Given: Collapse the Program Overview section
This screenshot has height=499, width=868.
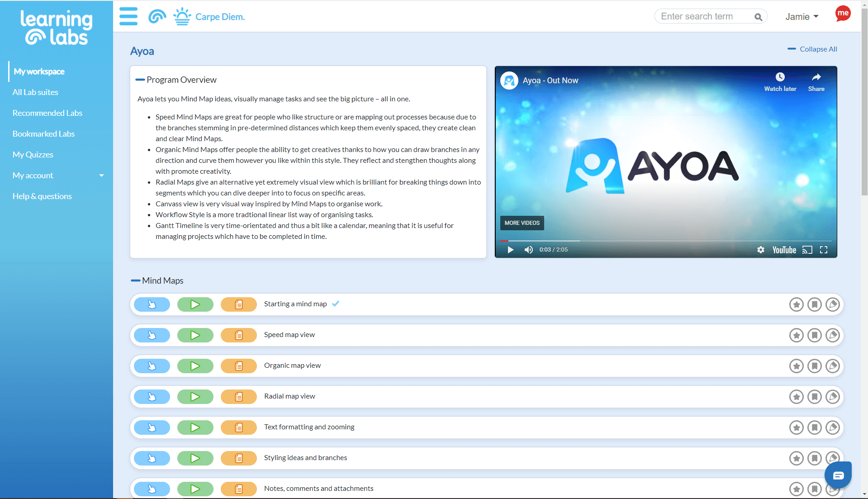Looking at the screenshot, I should pos(140,80).
